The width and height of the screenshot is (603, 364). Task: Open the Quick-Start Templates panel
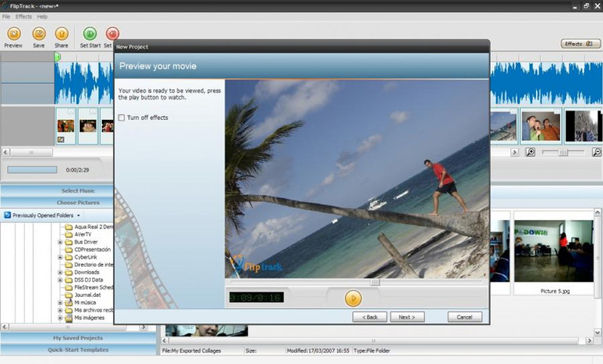(78, 350)
